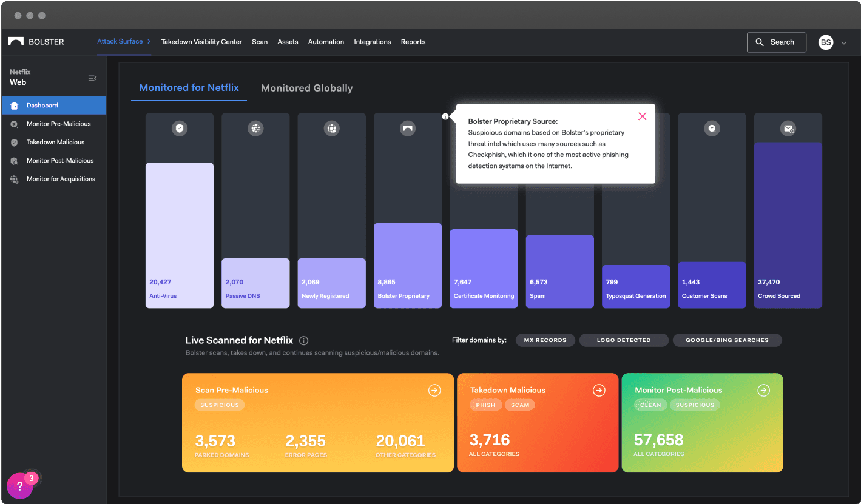This screenshot has height=504, width=861.
Task: Select the Certificate Monitoring bar
Action: (x=484, y=269)
